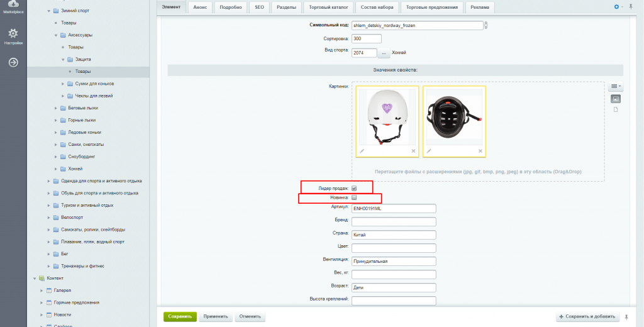Collapse the Защита tree node
The height and width of the screenshot is (327, 644).
point(63,60)
